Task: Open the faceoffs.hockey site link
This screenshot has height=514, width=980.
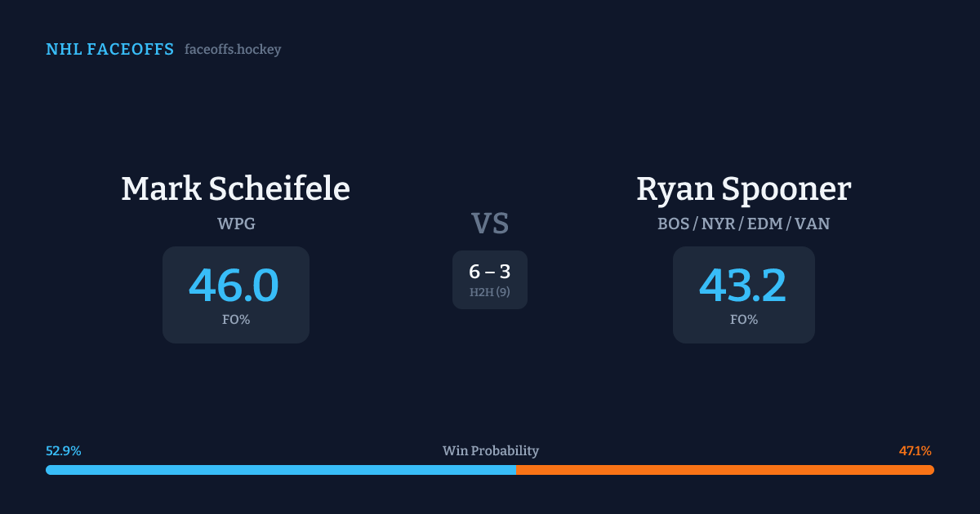Action: pyautogui.click(x=233, y=50)
